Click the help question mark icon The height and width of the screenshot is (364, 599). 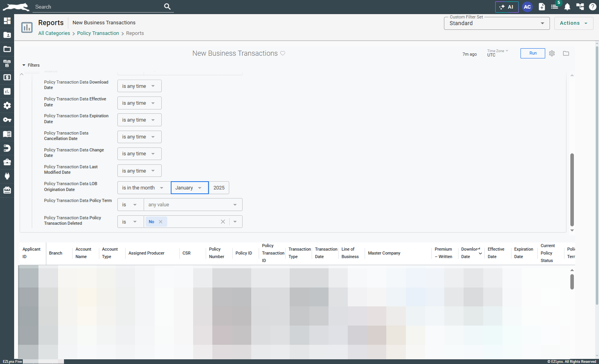pos(593,7)
